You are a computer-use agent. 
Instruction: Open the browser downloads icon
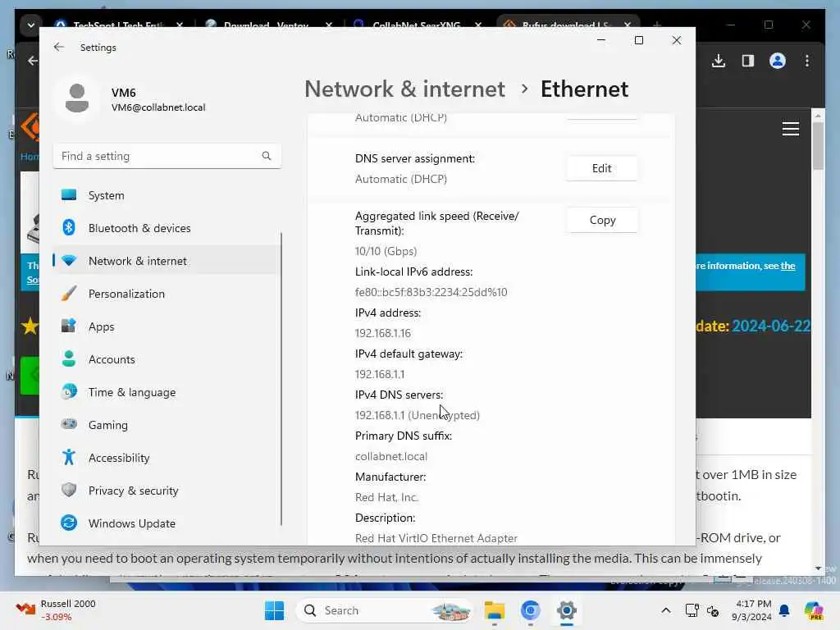[719, 61]
